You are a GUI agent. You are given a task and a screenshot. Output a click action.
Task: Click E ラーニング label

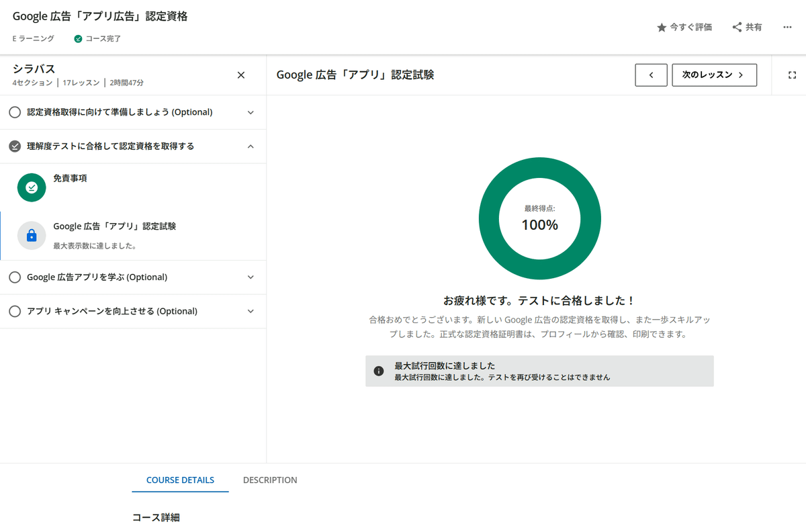(33, 39)
